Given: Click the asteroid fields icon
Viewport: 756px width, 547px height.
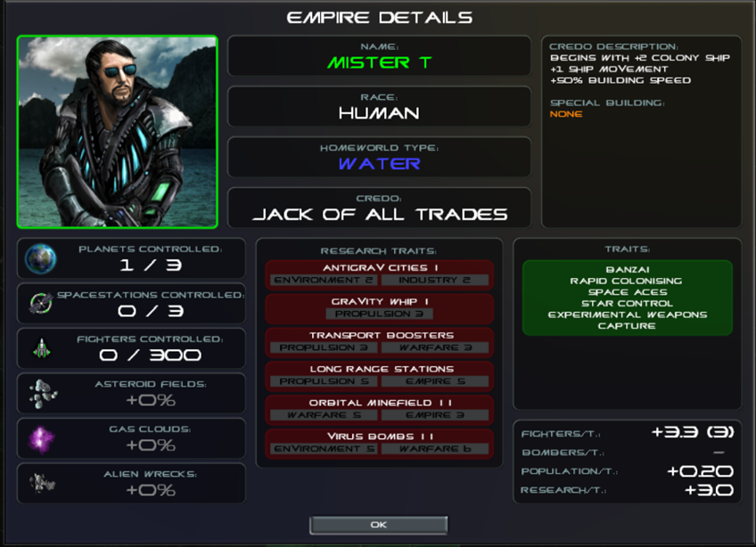Looking at the screenshot, I should 43,394.
